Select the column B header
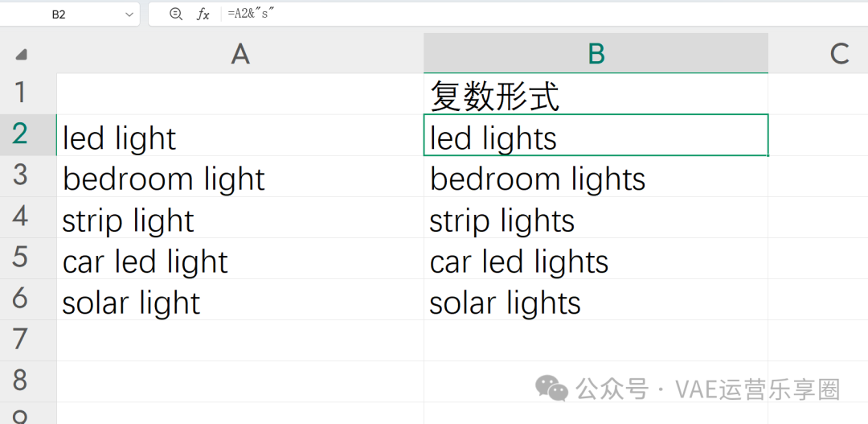The height and width of the screenshot is (424, 868). pyautogui.click(x=596, y=54)
